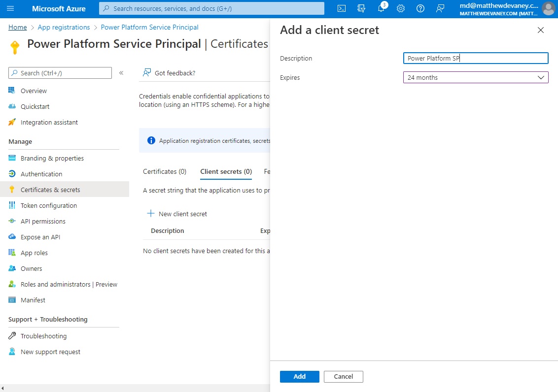Select Token configuration in the sidebar
The height and width of the screenshot is (392, 558).
(49, 205)
